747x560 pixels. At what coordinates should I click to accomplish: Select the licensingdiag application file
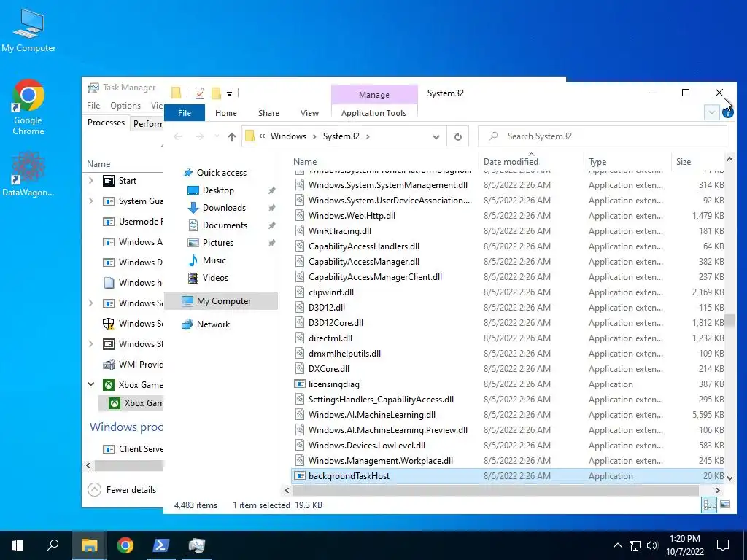[334, 384]
